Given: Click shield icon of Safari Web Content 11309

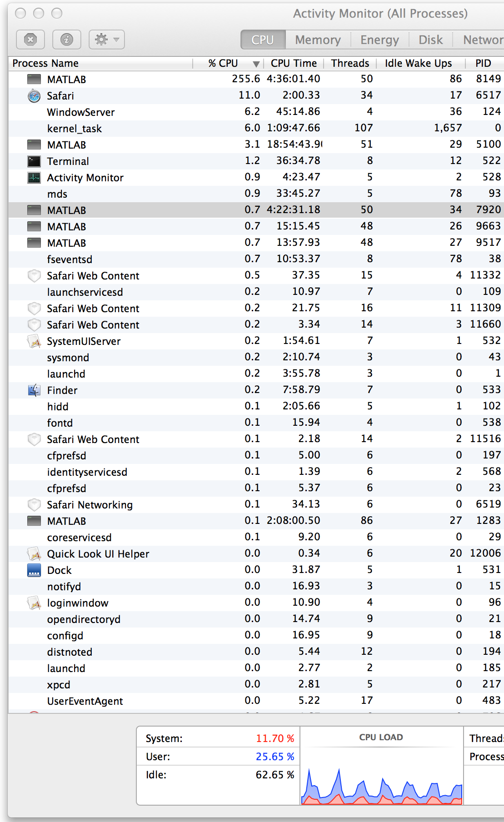Looking at the screenshot, I should point(34,309).
